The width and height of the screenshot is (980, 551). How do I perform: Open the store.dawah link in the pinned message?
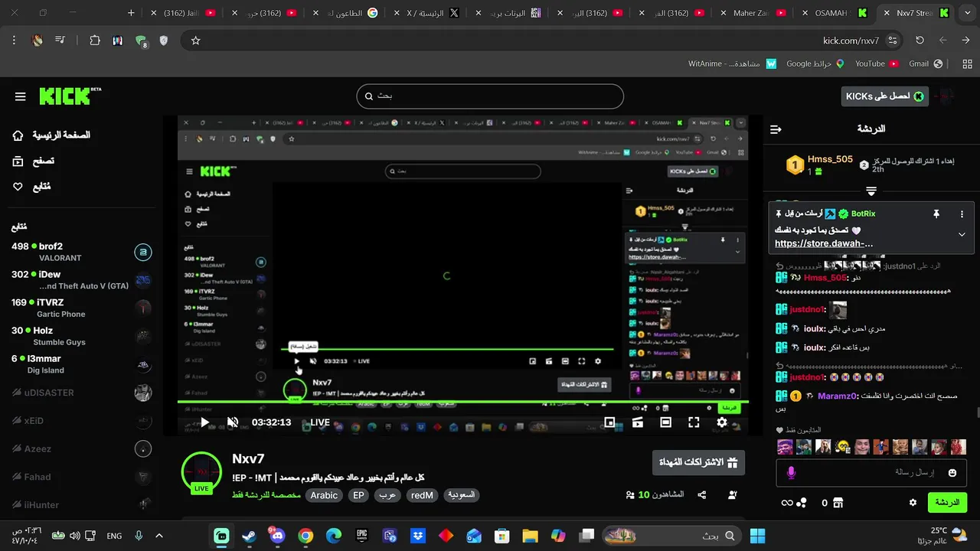(824, 243)
